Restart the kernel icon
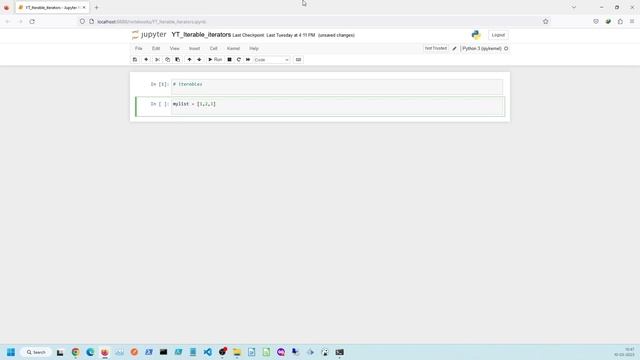640x360 pixels. [x=239, y=60]
